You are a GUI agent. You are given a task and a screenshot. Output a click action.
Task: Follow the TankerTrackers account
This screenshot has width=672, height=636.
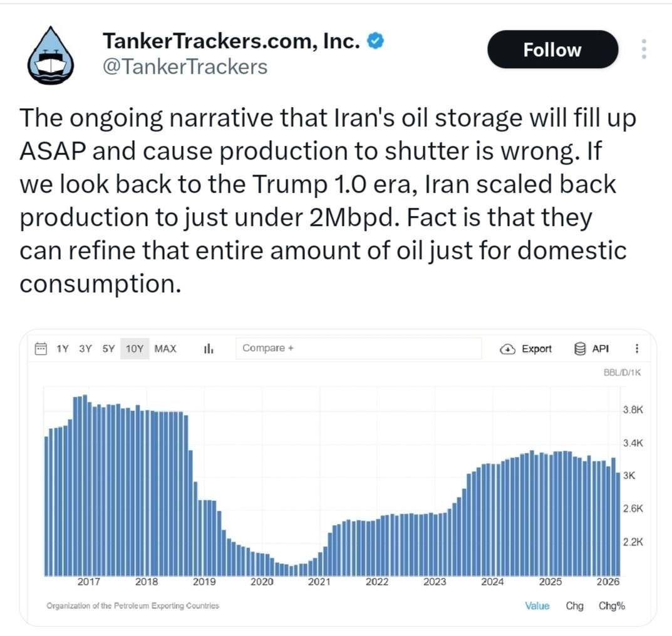pos(552,49)
